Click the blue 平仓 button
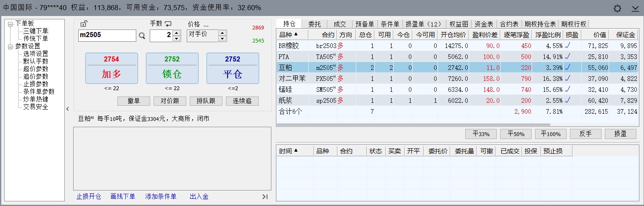 [233, 68]
